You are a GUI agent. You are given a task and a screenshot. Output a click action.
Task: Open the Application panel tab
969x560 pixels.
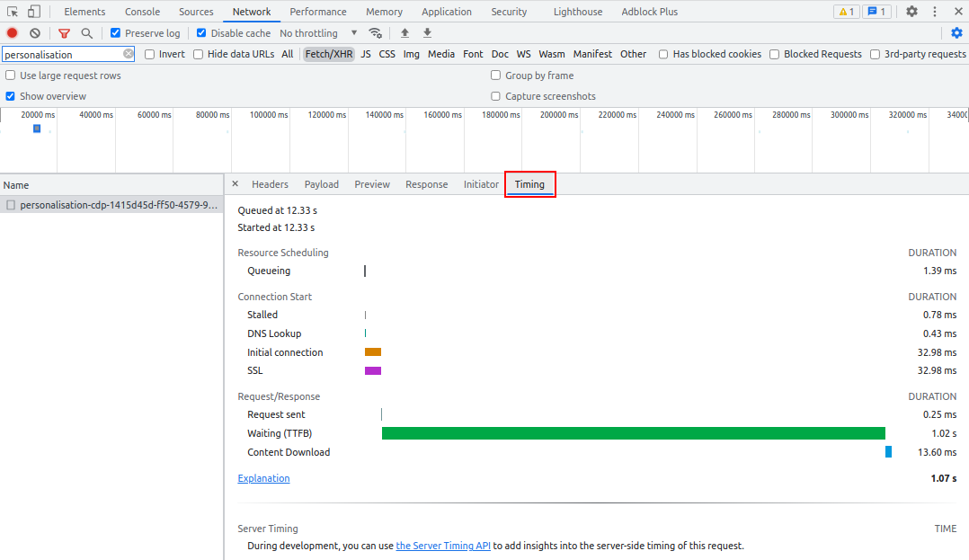[x=446, y=12]
